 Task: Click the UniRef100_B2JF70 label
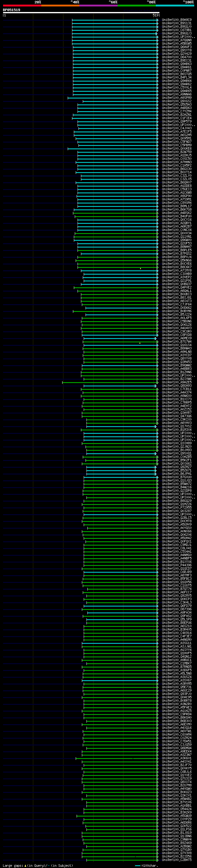coord(177,765)
